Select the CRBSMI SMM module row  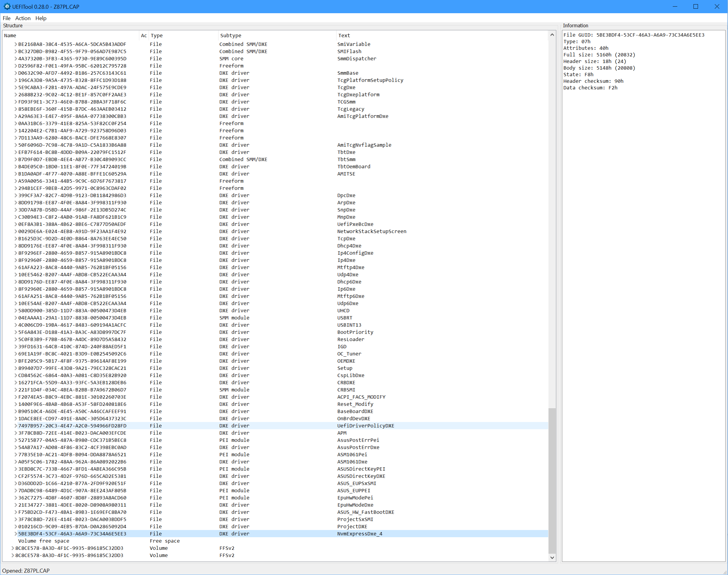[x=275, y=390]
